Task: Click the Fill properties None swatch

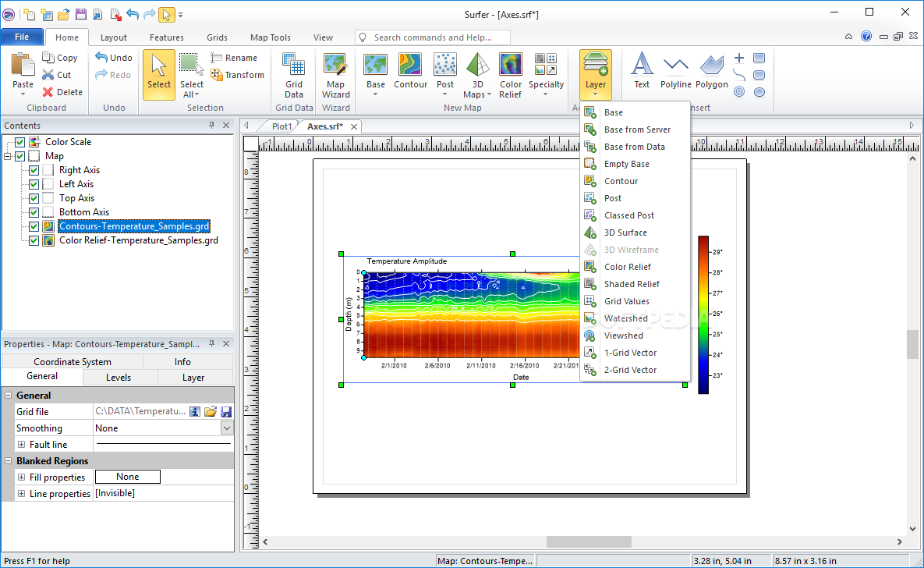Action: point(128,477)
